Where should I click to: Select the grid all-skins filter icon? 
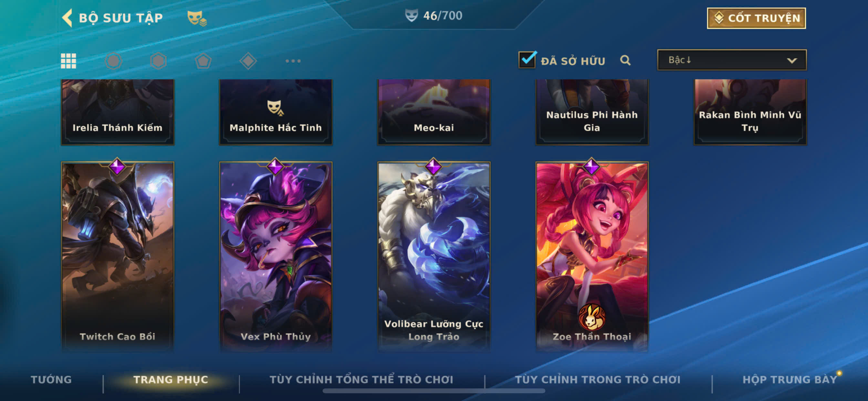tap(68, 61)
